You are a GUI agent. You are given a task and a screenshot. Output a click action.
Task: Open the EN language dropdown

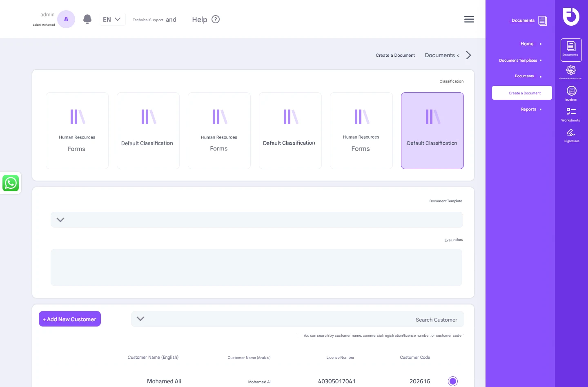113,19
